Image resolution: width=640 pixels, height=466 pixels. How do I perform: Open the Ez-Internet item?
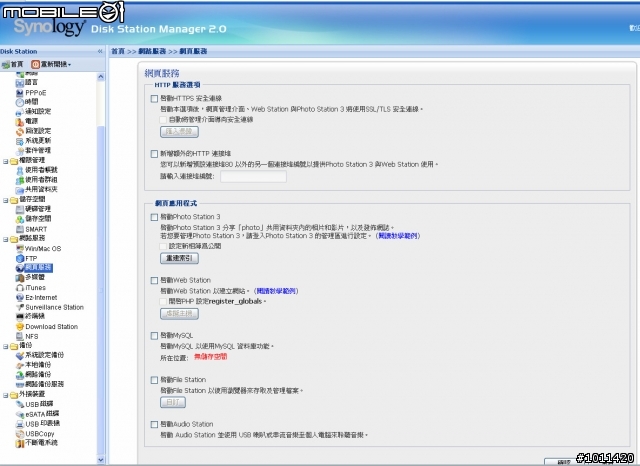[x=37, y=297]
